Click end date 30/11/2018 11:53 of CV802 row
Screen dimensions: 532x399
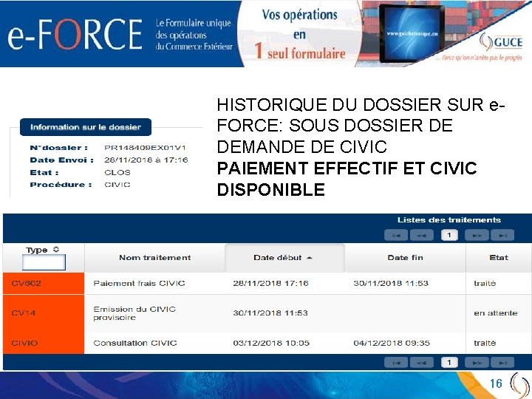(x=391, y=283)
